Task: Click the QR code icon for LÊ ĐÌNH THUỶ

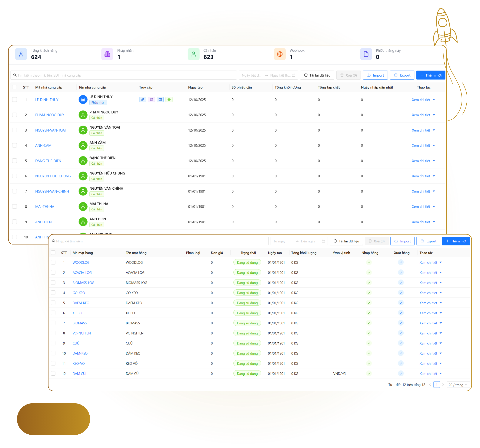Action: click(x=151, y=99)
